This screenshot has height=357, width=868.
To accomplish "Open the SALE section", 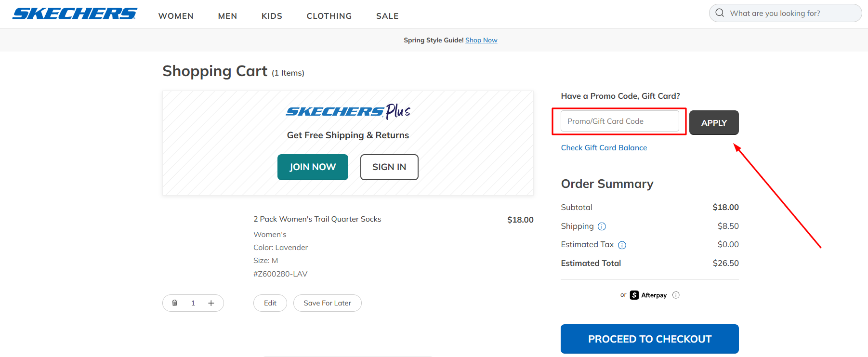I will coord(387,16).
